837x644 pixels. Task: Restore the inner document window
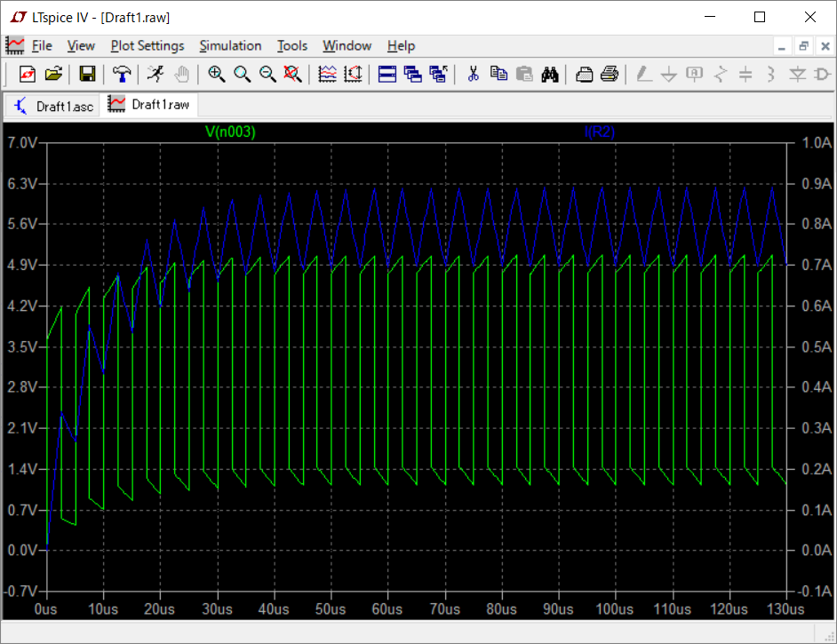tap(804, 46)
